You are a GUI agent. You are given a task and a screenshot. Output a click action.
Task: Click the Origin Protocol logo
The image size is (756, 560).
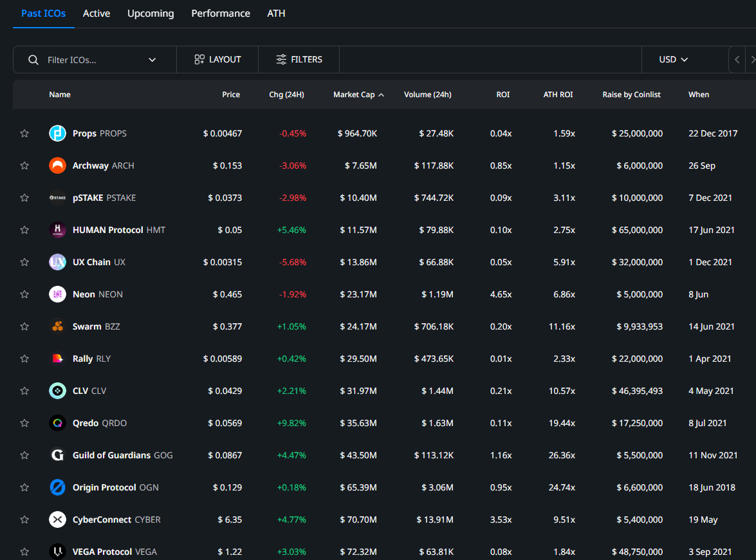click(x=57, y=487)
